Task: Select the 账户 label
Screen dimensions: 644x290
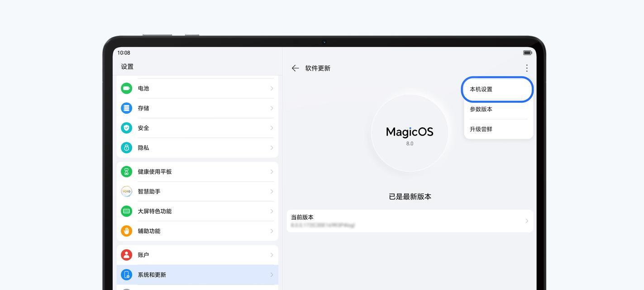Action: tap(143, 255)
